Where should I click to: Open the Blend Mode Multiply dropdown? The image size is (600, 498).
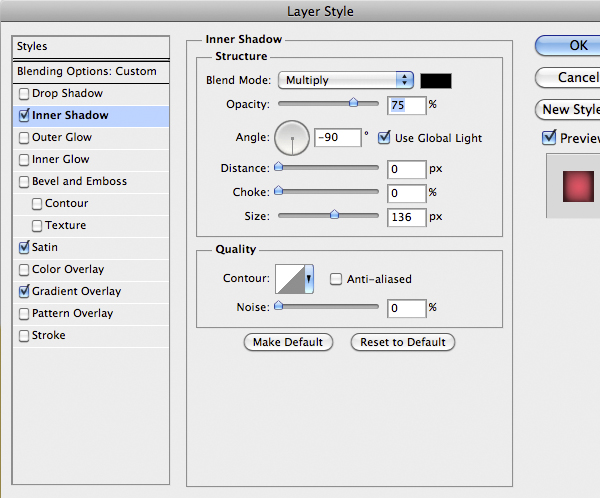tap(346, 80)
